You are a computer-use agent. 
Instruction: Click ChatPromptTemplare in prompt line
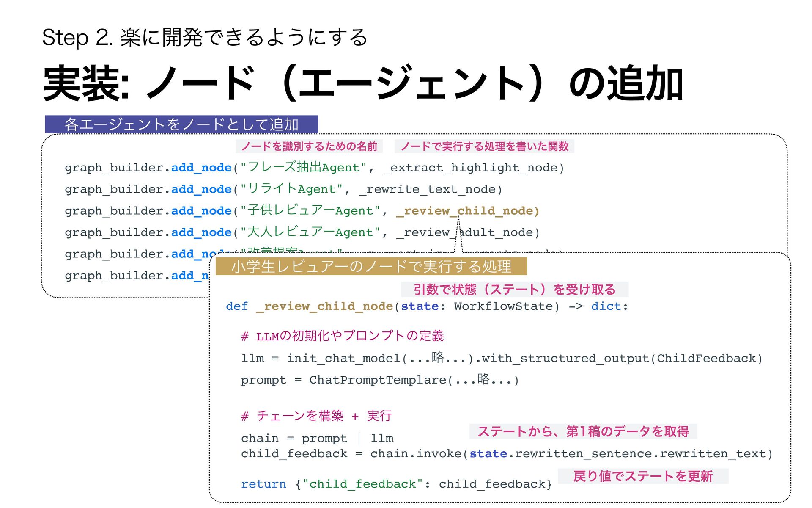pos(378,380)
